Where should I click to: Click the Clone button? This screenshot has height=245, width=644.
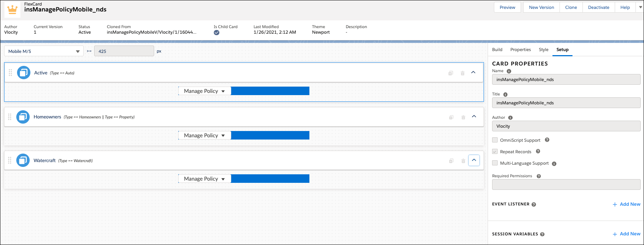pyautogui.click(x=571, y=7)
